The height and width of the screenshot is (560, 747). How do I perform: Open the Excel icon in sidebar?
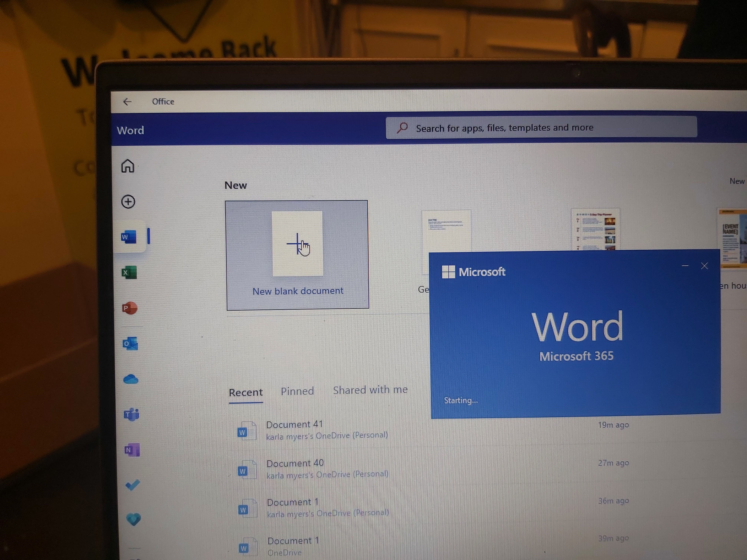point(129,272)
